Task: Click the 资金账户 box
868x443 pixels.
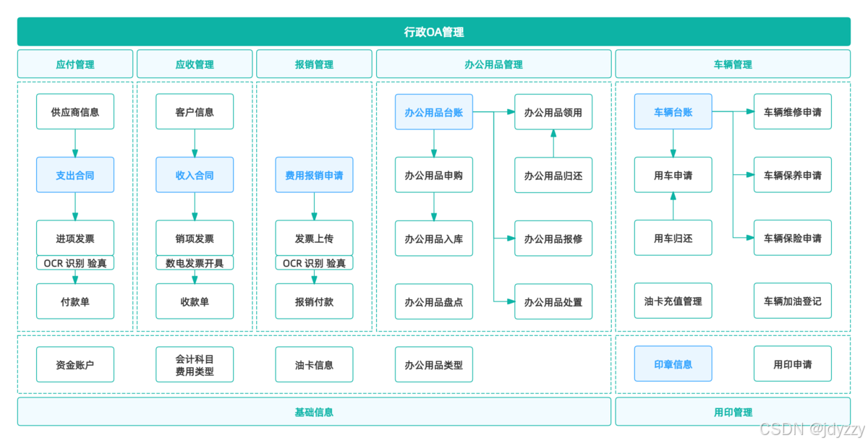Action: [x=75, y=364]
